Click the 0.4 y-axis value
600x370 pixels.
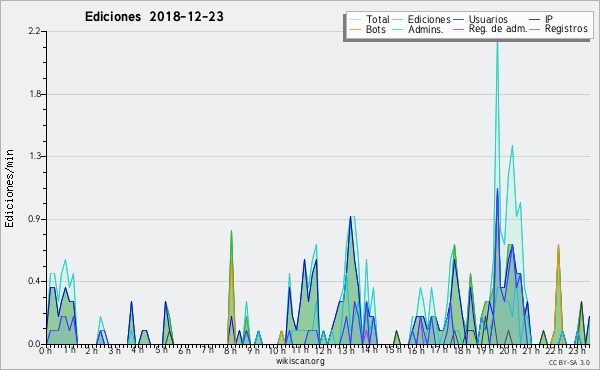coord(34,281)
